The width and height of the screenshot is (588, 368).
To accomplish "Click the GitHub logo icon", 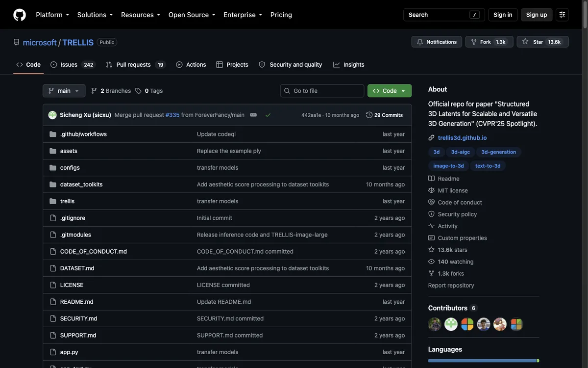I will [x=20, y=15].
